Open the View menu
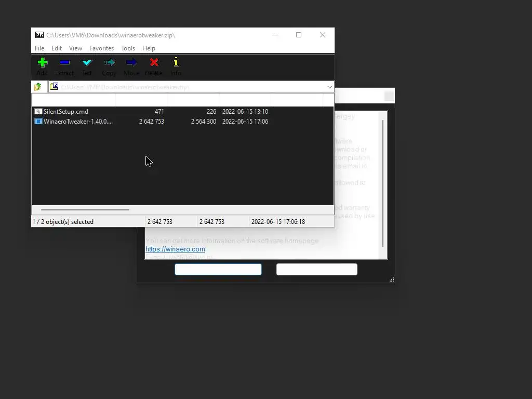 75,48
